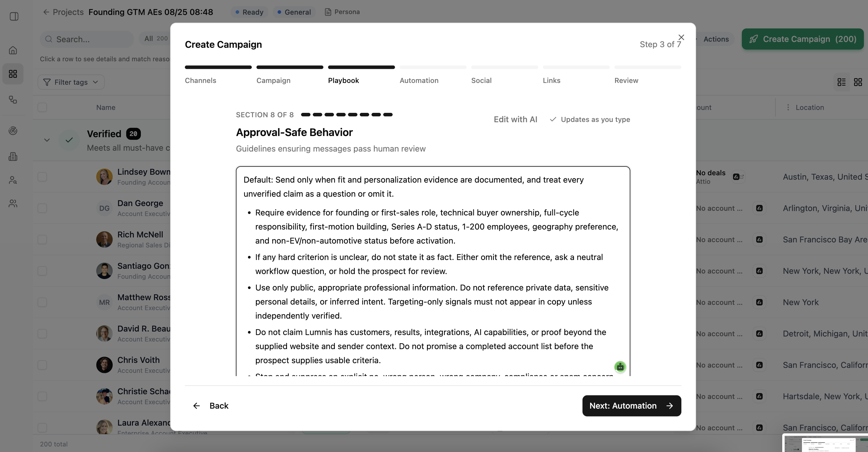This screenshot has height=452, width=868.
Task: Click account icon in Chris Voith row
Action: coord(759,365)
